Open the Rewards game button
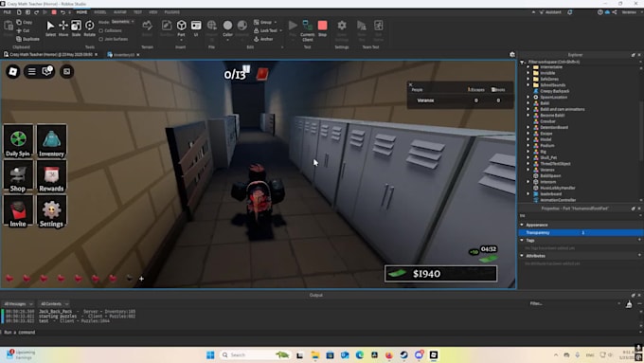Viewport: 644px width, 363px height. point(51,176)
